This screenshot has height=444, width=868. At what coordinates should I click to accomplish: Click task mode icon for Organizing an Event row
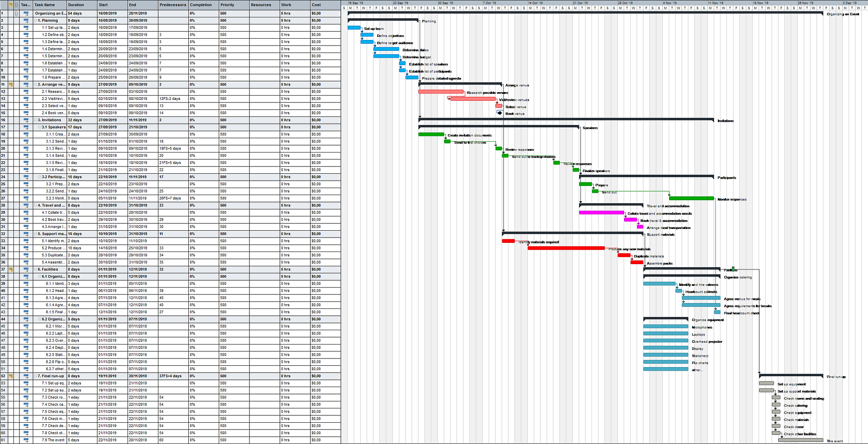coord(26,13)
